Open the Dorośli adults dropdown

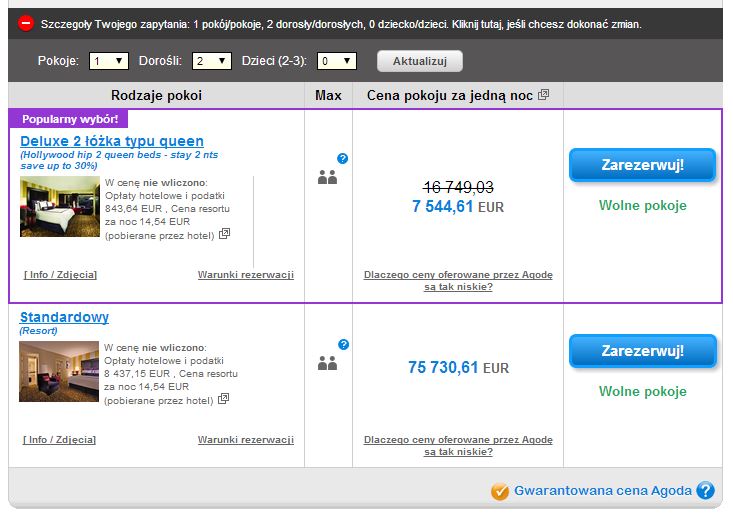211,61
